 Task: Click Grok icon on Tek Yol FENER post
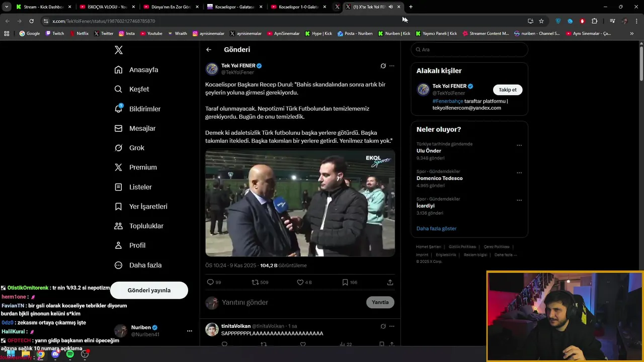pyautogui.click(x=383, y=66)
